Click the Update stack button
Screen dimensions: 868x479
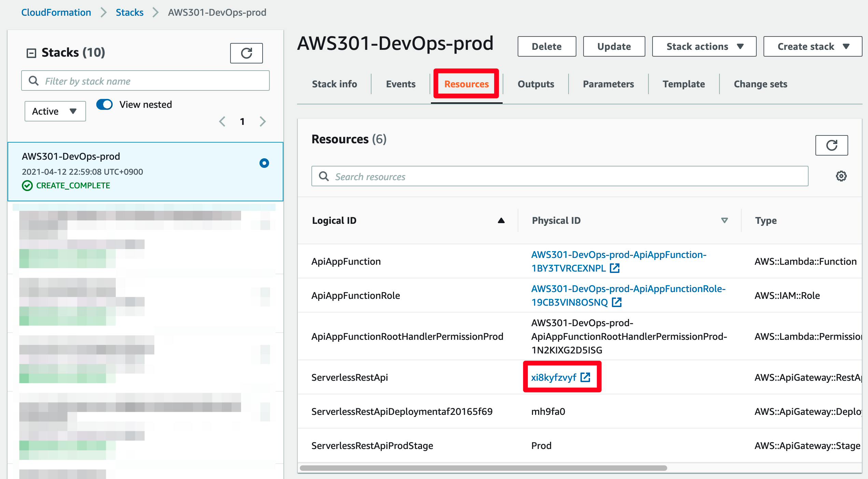614,46
